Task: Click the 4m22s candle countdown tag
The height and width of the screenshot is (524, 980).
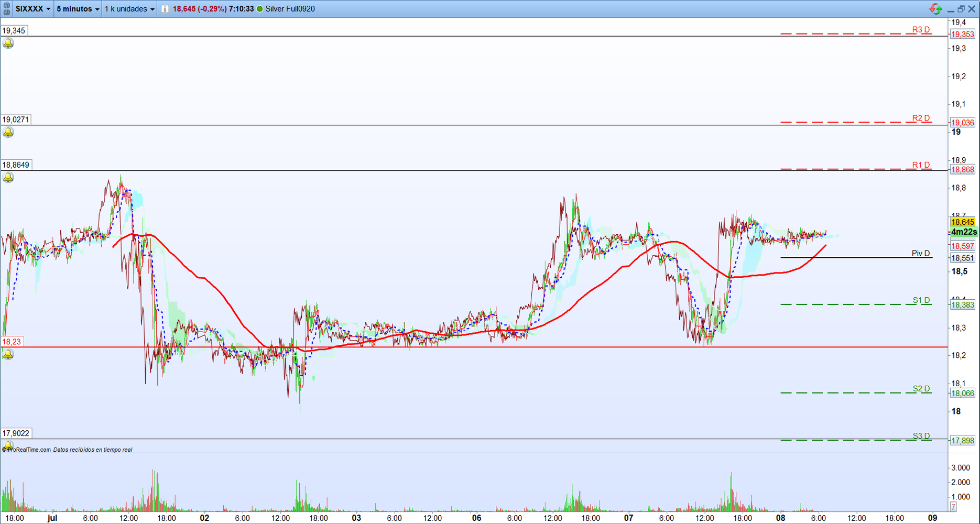Action: [x=964, y=232]
